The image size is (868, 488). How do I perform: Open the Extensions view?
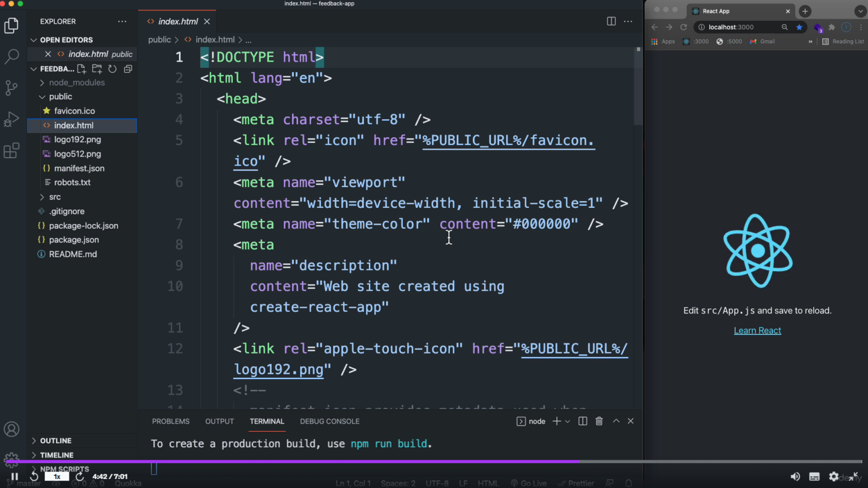12,150
